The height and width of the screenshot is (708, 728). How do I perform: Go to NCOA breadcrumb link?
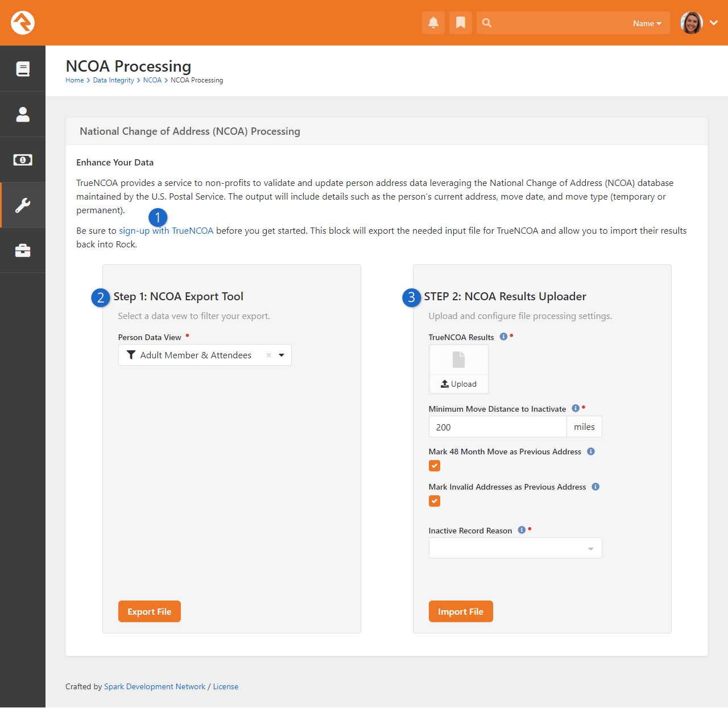152,80
